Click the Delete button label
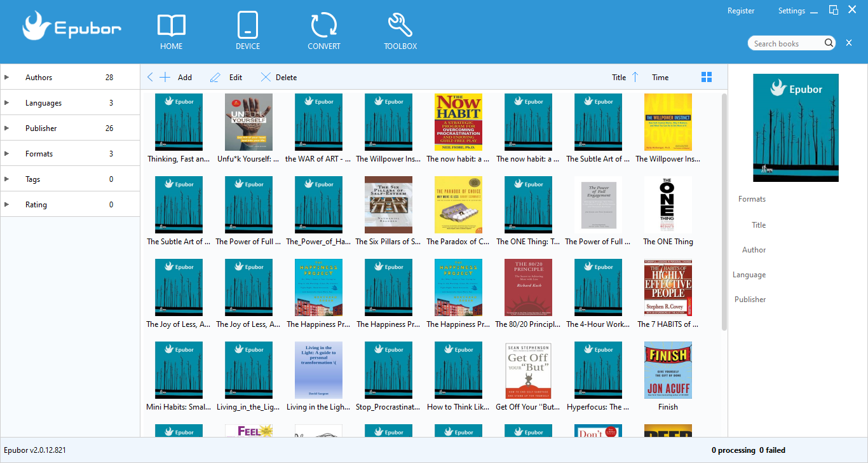 pyautogui.click(x=286, y=78)
